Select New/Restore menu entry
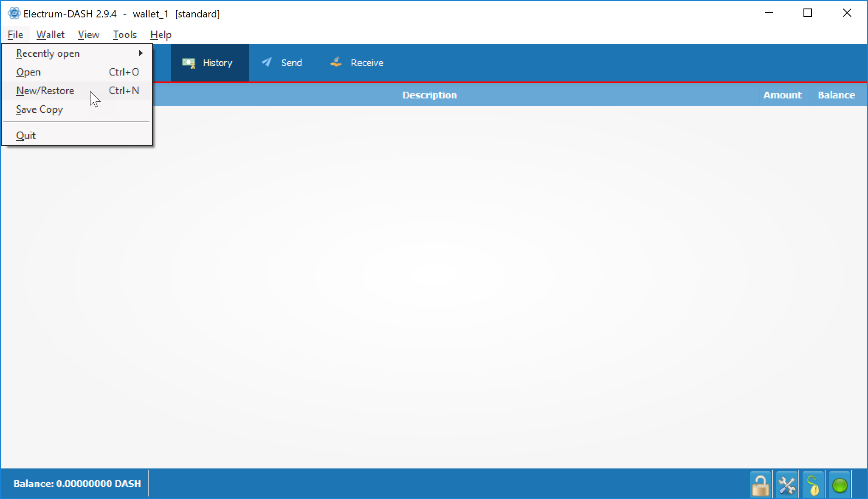This screenshot has height=499, width=868. coord(45,91)
